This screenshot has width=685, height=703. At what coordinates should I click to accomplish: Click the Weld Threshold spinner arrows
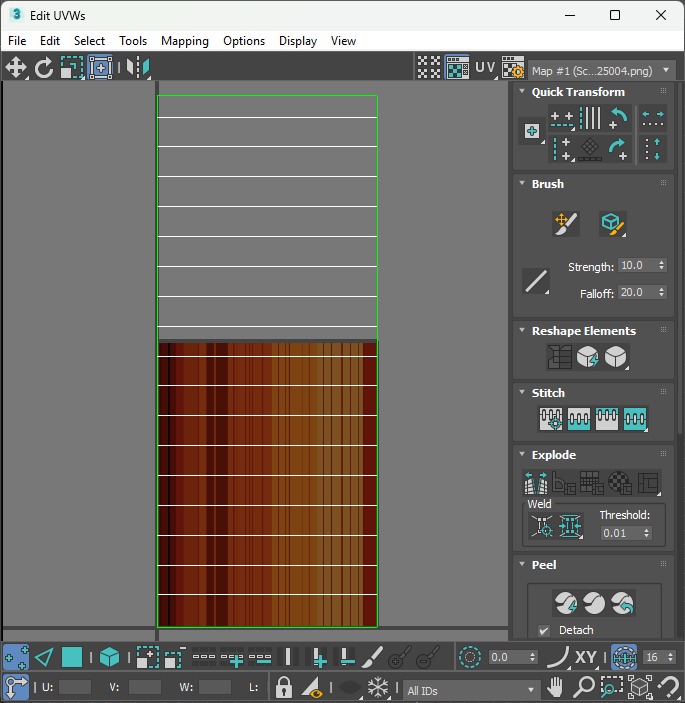click(646, 533)
